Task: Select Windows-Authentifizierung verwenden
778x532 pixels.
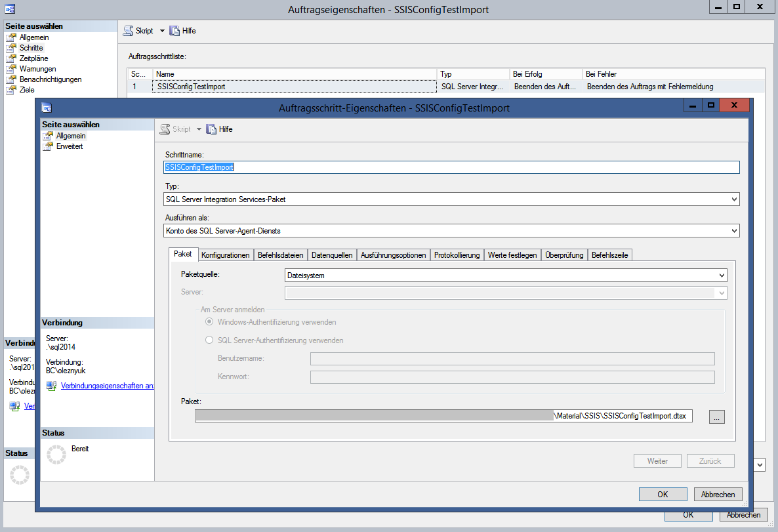Action: tap(209, 321)
